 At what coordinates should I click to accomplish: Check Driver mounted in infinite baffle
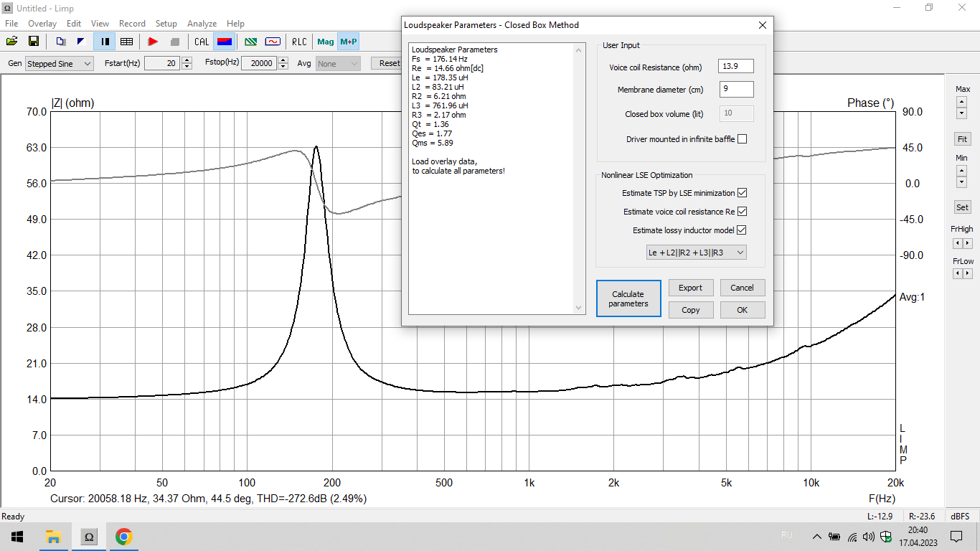pos(742,139)
